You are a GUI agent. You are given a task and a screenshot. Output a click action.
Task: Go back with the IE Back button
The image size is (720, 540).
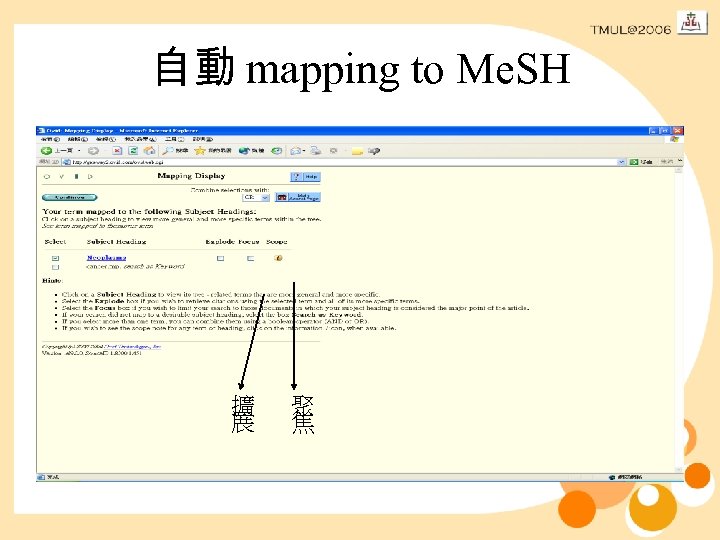56,151
